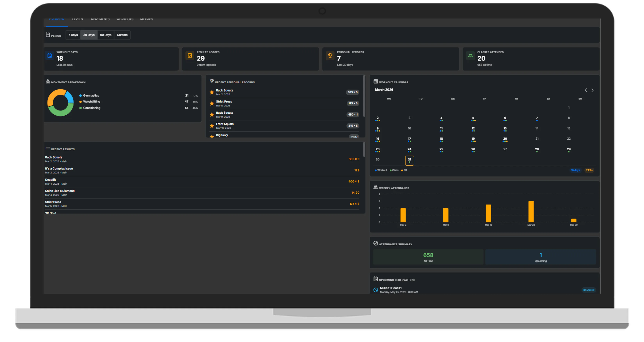
Task: Click the Recent Results scrollbar
Action: [364, 150]
